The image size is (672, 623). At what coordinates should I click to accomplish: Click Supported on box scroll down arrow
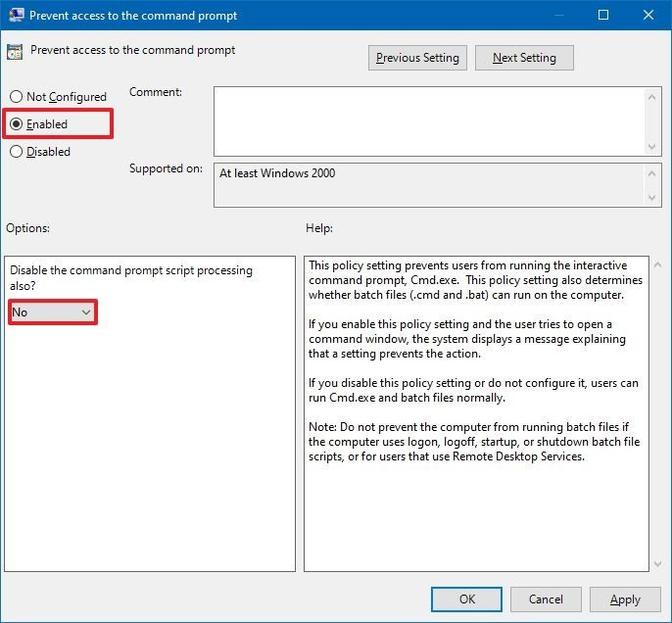(651, 198)
